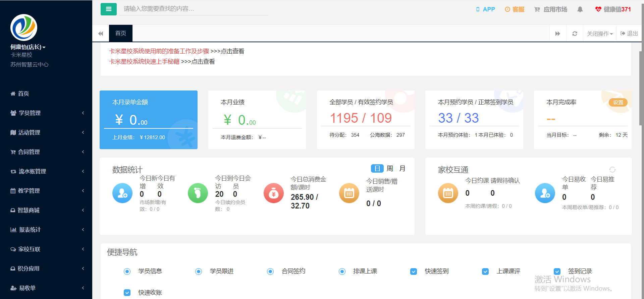Open APP download link

tap(485, 9)
